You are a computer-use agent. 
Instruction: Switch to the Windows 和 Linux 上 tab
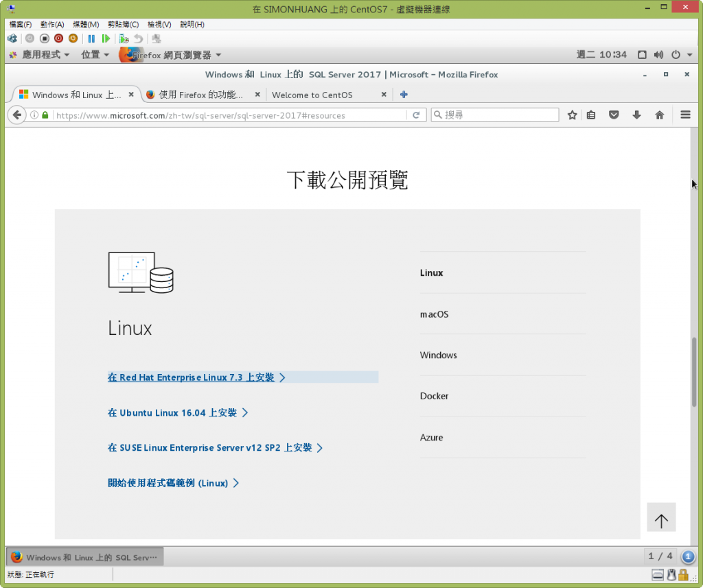(76, 95)
